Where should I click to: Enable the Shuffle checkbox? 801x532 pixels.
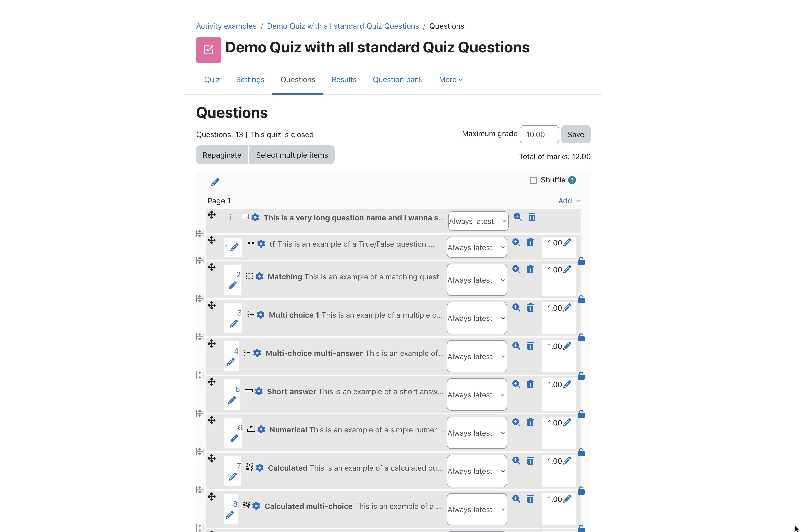[x=533, y=180]
